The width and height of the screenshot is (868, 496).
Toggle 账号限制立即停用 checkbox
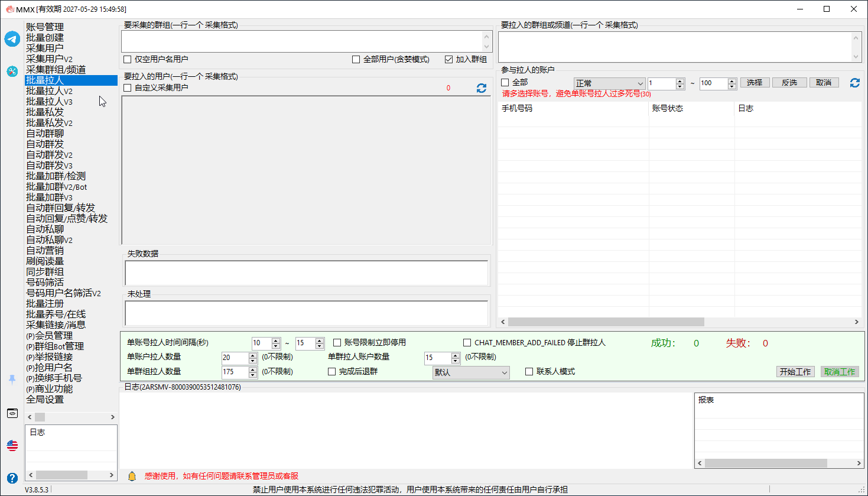337,343
